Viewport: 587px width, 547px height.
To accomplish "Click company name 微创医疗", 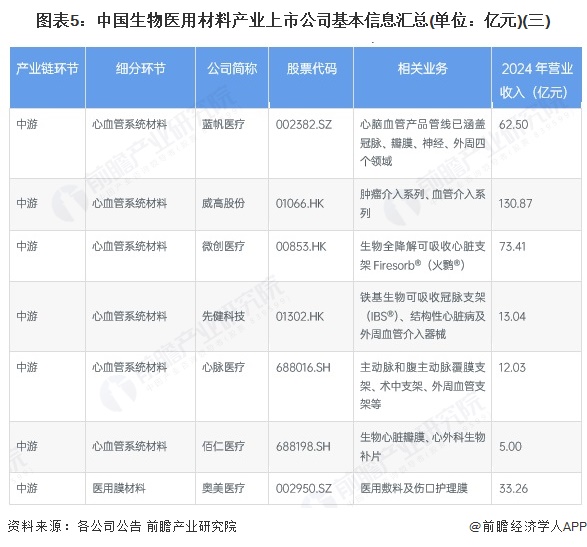I will click(x=223, y=246).
